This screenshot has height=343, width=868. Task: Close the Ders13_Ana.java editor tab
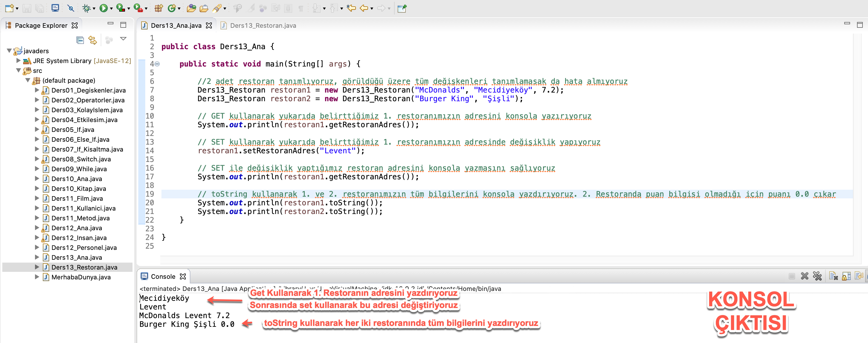(209, 25)
